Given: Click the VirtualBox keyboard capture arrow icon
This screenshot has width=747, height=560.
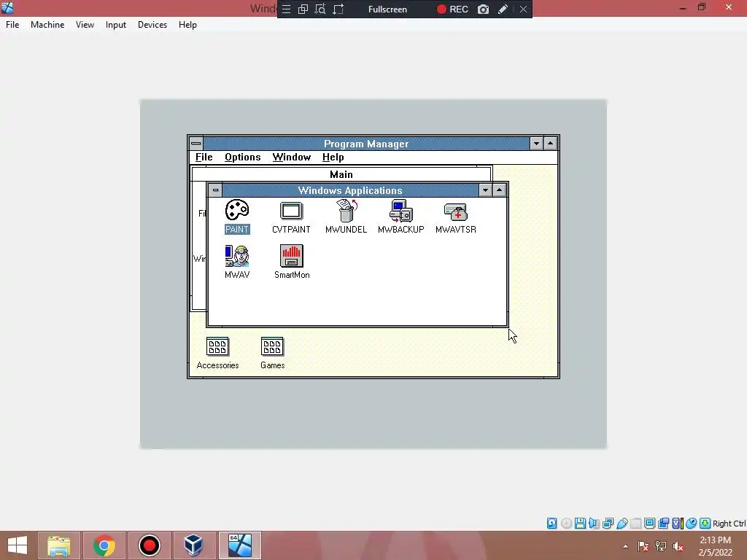Looking at the screenshot, I should coord(705,524).
